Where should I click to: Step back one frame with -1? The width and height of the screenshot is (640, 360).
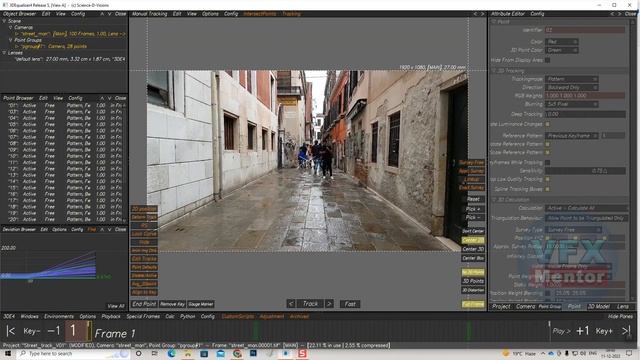(x=54, y=331)
